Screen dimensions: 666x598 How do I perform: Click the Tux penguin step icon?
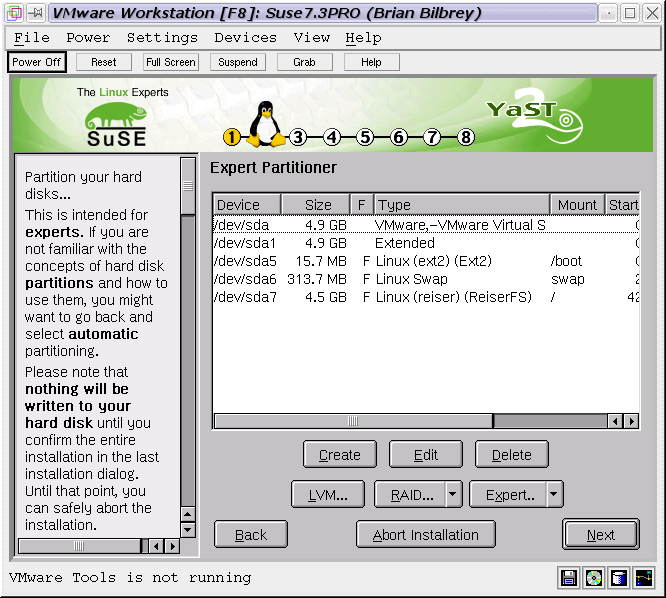[x=266, y=125]
